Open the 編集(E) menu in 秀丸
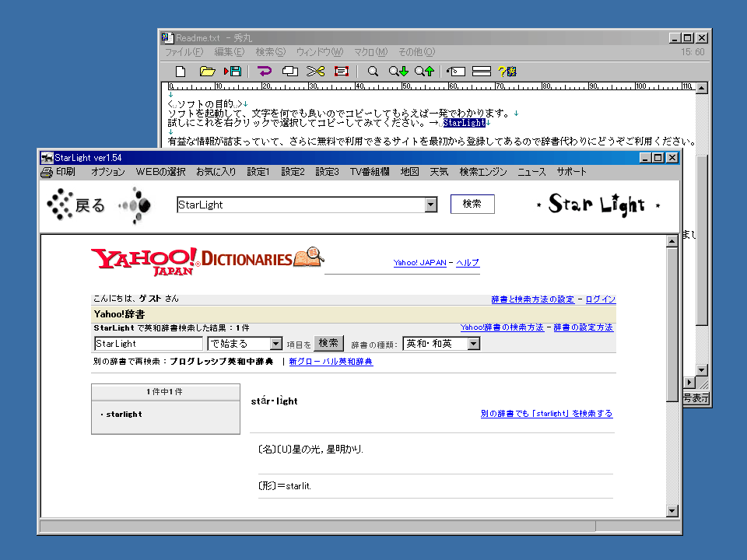 (x=229, y=52)
